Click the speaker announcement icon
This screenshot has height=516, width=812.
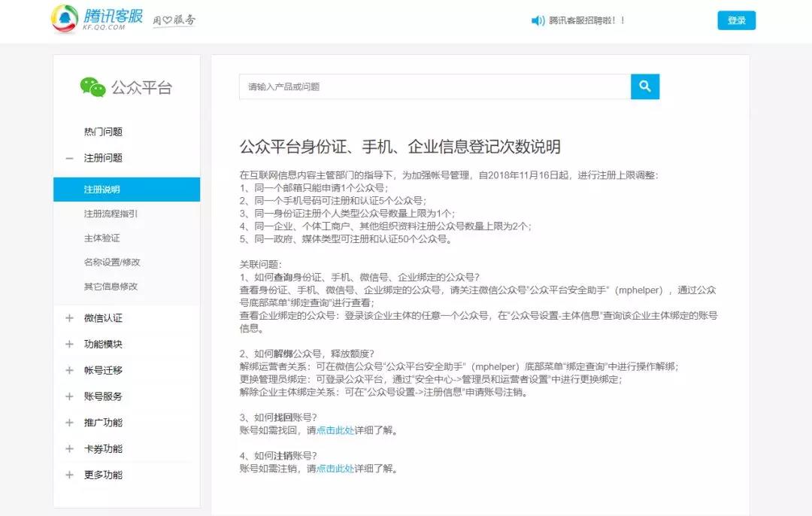pyautogui.click(x=538, y=21)
